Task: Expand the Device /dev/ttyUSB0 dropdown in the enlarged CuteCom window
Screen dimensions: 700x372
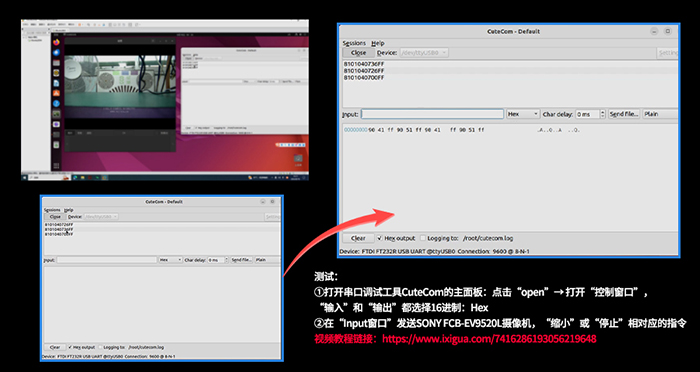Action: tap(424, 53)
